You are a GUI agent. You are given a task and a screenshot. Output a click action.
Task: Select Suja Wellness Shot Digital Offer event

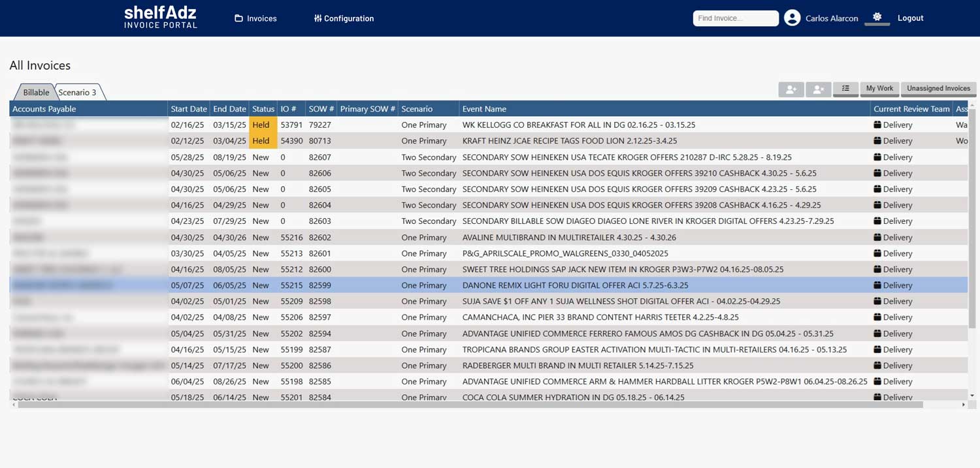pos(621,302)
